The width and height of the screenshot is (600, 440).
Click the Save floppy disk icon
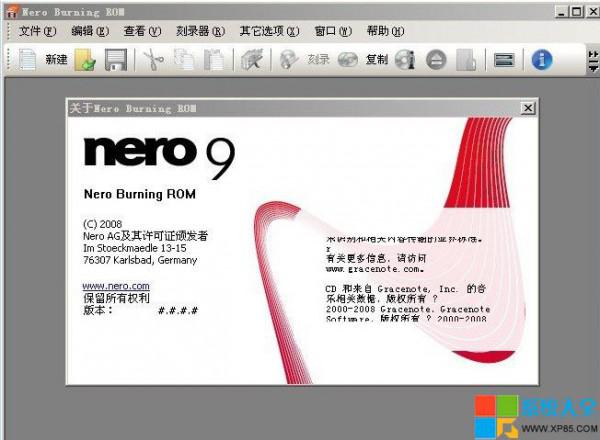click(115, 60)
